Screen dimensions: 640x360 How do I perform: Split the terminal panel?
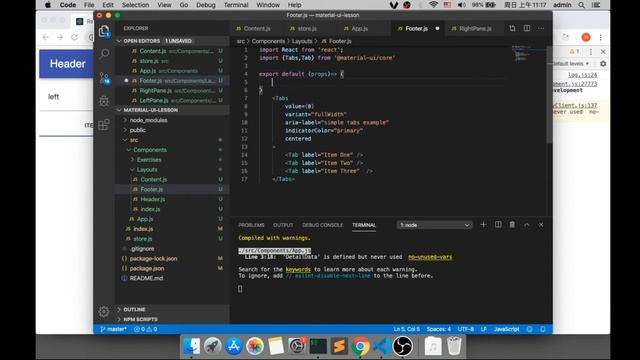point(498,224)
